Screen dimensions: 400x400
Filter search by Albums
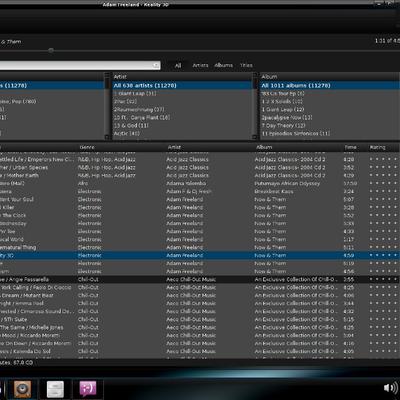click(224, 65)
